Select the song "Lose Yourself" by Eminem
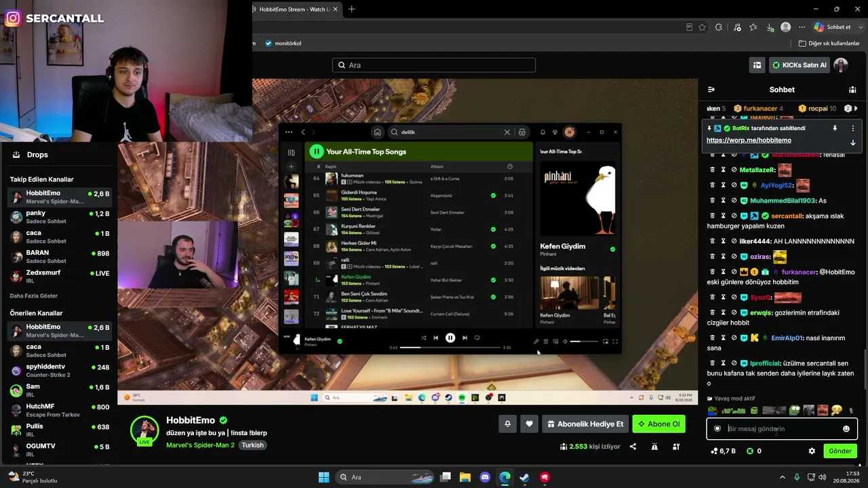Image resolution: width=868 pixels, height=488 pixels. [382, 310]
